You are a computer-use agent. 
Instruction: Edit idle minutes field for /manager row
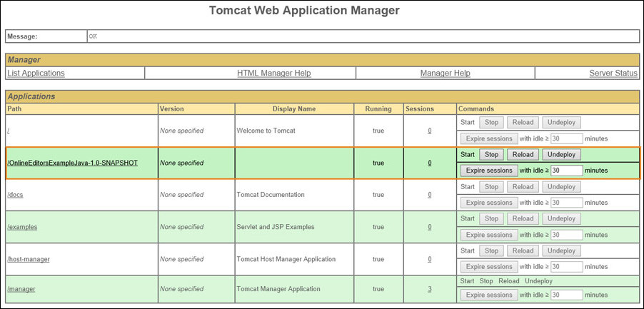click(x=567, y=295)
